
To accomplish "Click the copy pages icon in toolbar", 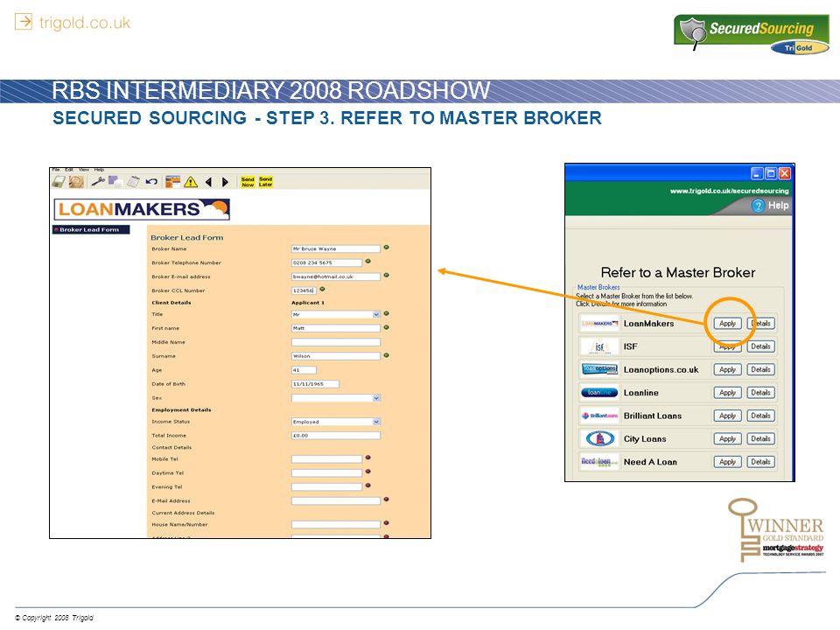I will tap(115, 182).
